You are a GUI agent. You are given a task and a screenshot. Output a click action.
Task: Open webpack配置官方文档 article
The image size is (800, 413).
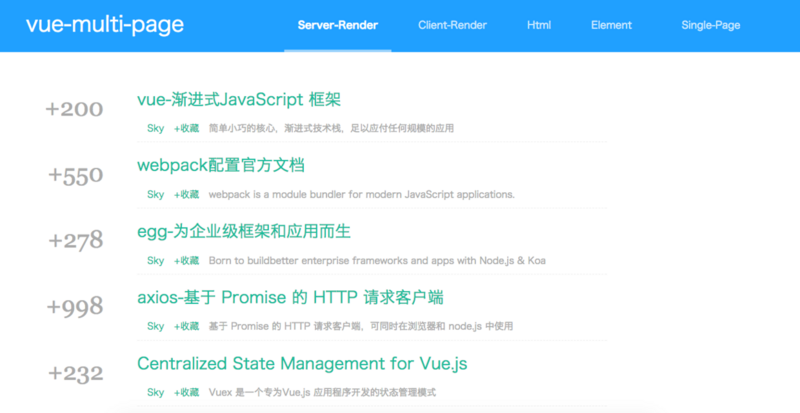click(221, 165)
